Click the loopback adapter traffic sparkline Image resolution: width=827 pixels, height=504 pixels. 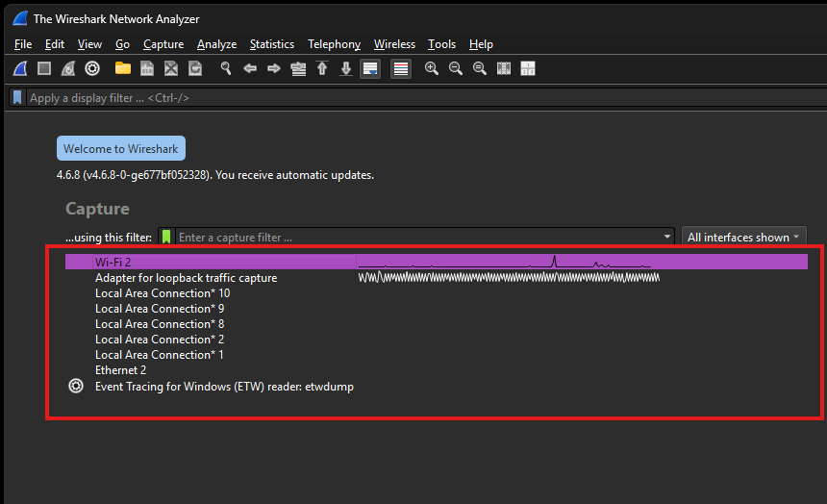[x=509, y=277]
